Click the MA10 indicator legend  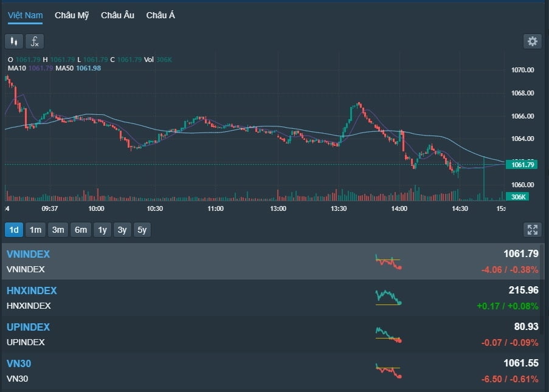[x=30, y=68]
